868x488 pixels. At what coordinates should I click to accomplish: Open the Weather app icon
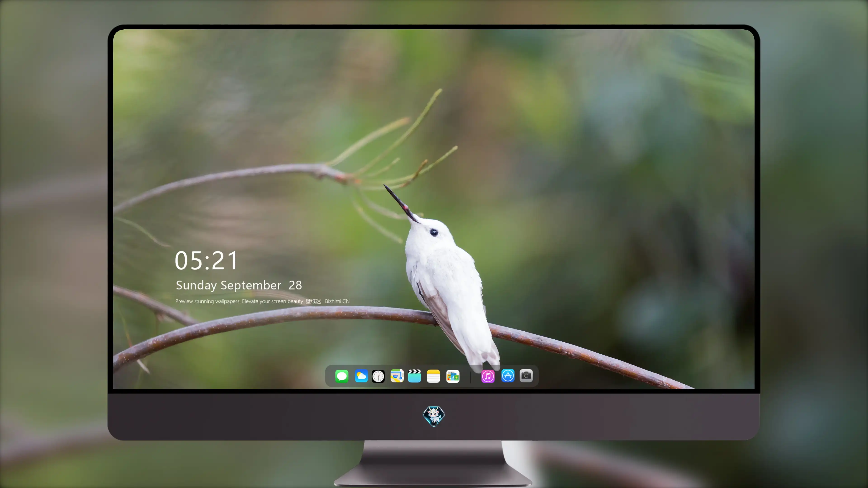361,376
